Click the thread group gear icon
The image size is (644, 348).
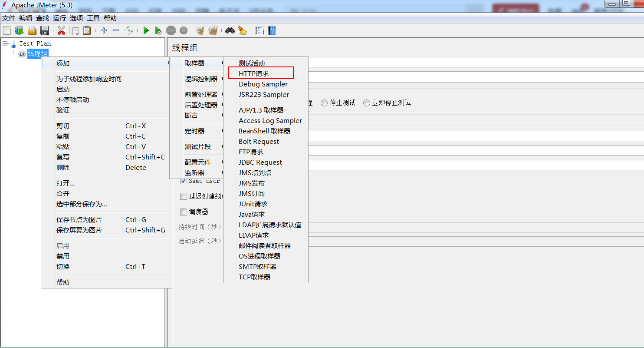pos(22,54)
